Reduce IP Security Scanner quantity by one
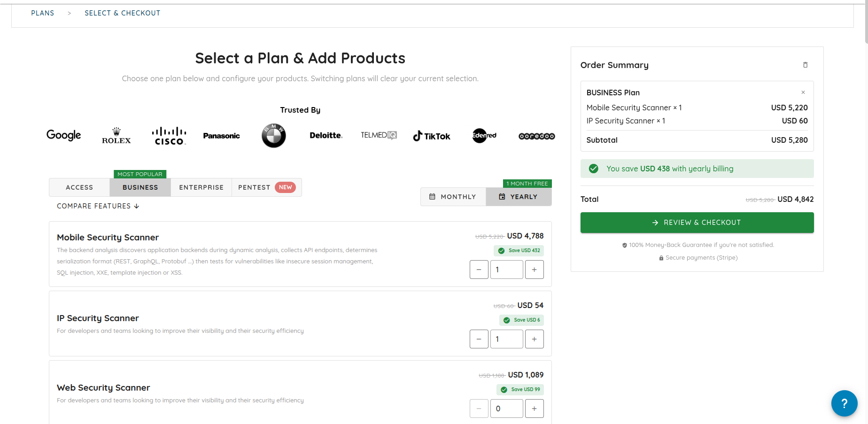The image size is (868, 424). click(479, 339)
